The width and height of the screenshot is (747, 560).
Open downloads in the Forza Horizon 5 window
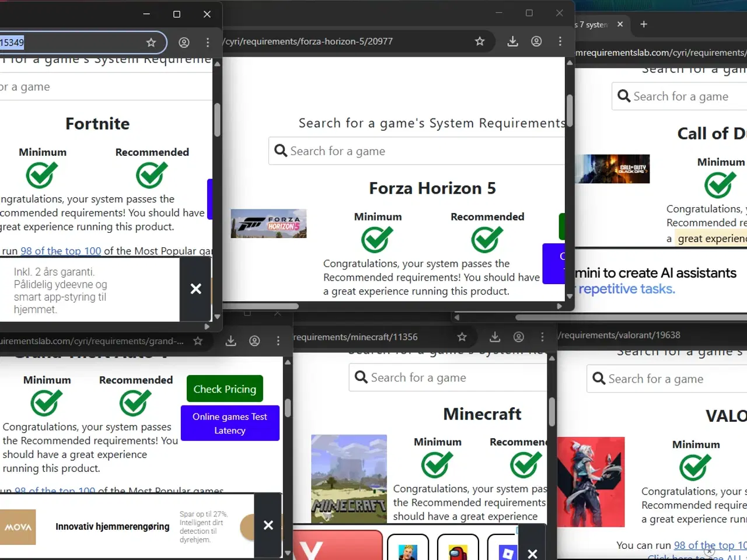512,41
